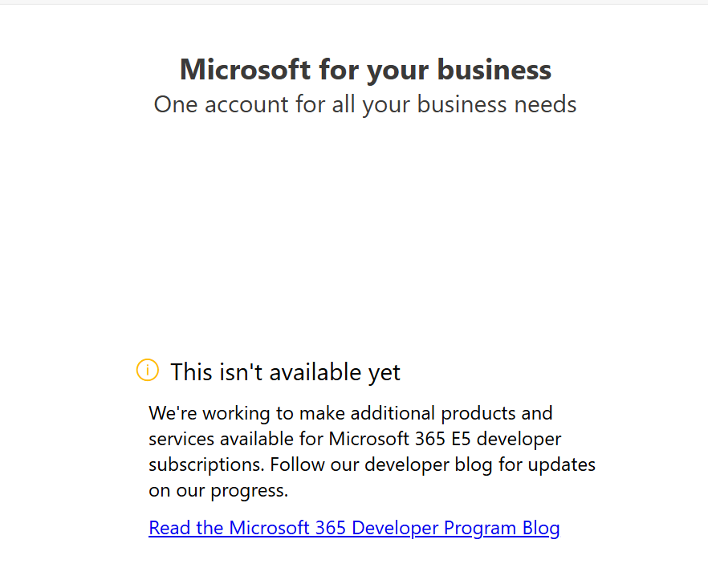This screenshot has height=588, width=708.
Task: Click the "One account for all" subtitle
Action: pos(365,104)
